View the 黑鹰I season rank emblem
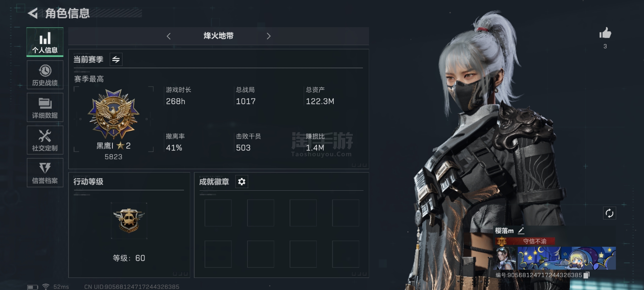Viewport: 644px width, 290px height. [114, 114]
